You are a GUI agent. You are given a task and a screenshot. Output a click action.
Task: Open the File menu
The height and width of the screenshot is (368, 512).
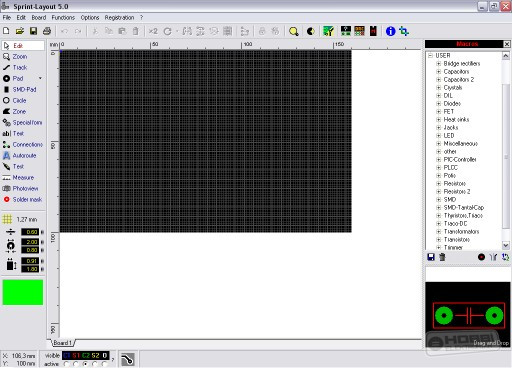pyautogui.click(x=7, y=18)
